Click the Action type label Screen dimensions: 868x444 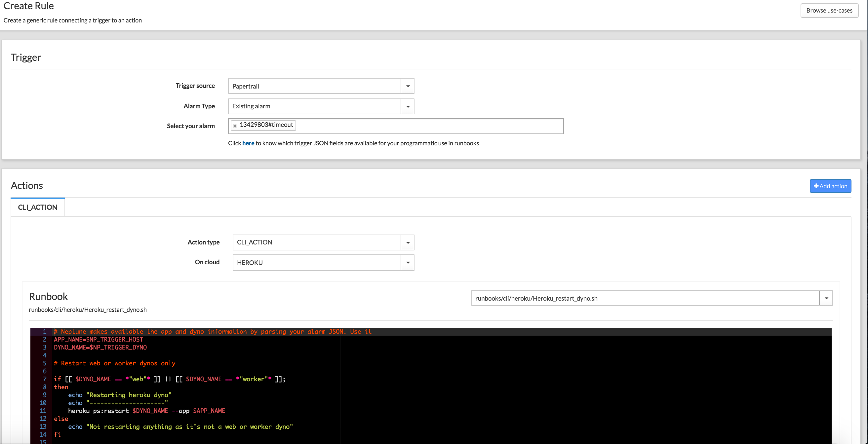(x=204, y=242)
